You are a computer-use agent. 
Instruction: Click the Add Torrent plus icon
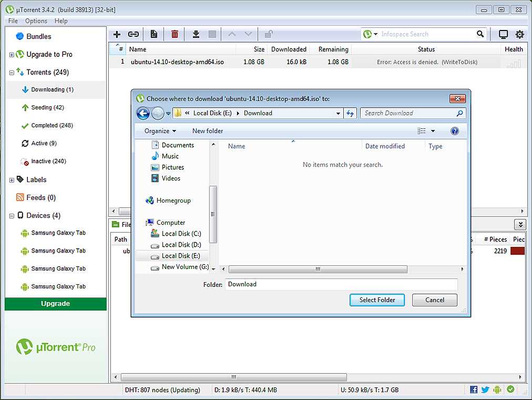click(117, 34)
